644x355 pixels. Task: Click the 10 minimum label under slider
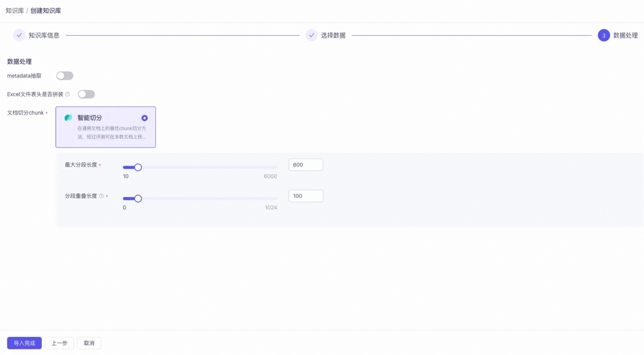(x=126, y=176)
